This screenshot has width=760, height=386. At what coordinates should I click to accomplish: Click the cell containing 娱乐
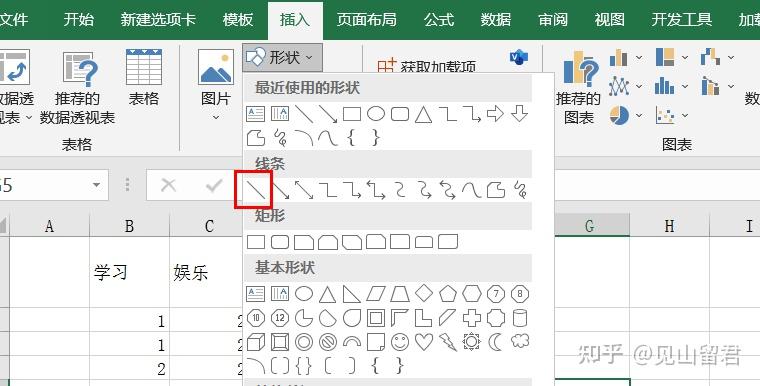[x=206, y=272]
